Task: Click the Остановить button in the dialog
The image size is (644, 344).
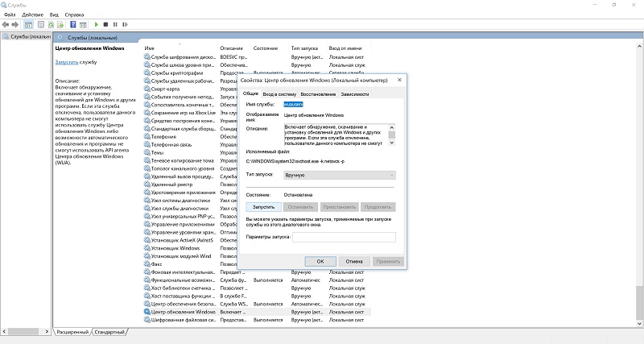Action: pos(300,207)
